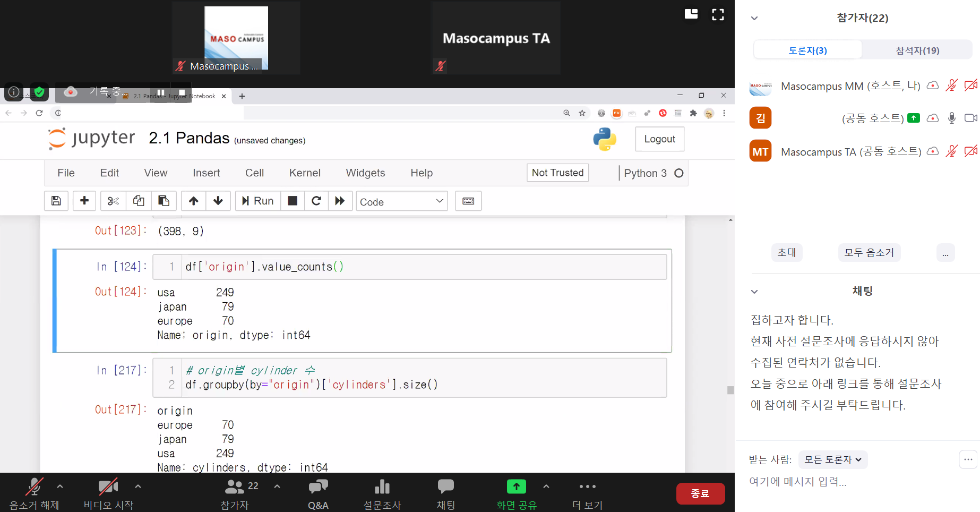Viewport: 980px width, 512px height.
Task: Unmute microphone (음소거 해제)
Action: pos(35,494)
